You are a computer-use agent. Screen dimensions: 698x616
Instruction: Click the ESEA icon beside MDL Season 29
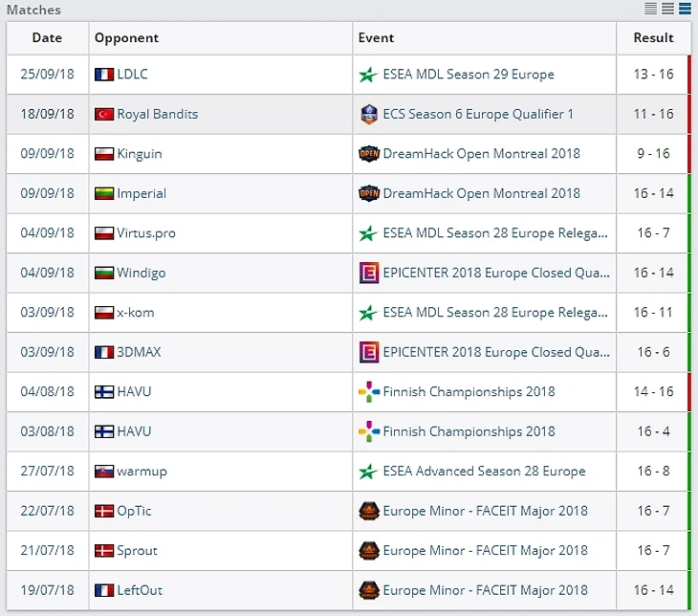(368, 75)
